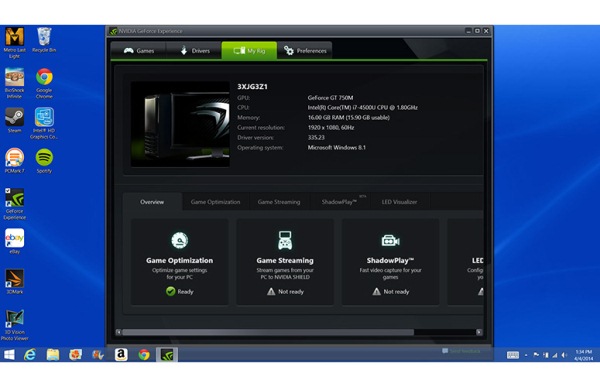The width and height of the screenshot is (600, 387).
Task: Open Metro Last Light desktop icon
Action: 15,43
